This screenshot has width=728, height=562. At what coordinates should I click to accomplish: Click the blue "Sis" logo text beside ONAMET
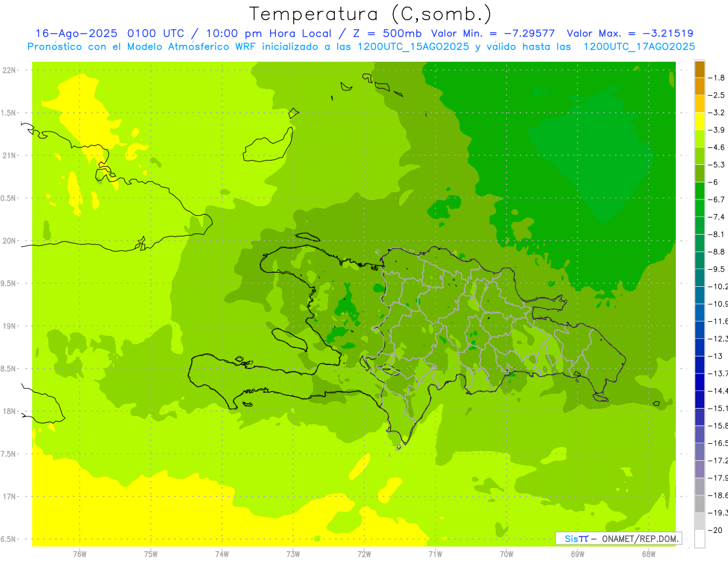click(571, 538)
